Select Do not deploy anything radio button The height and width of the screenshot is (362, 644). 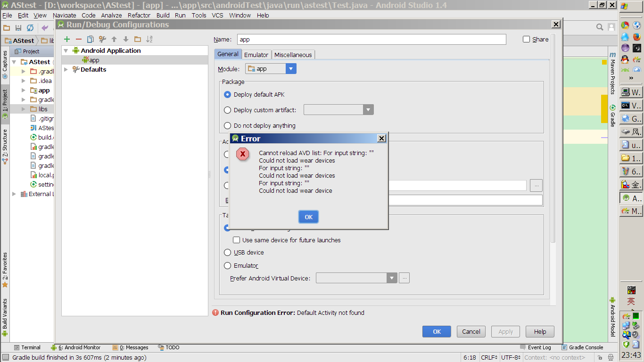coord(228,125)
